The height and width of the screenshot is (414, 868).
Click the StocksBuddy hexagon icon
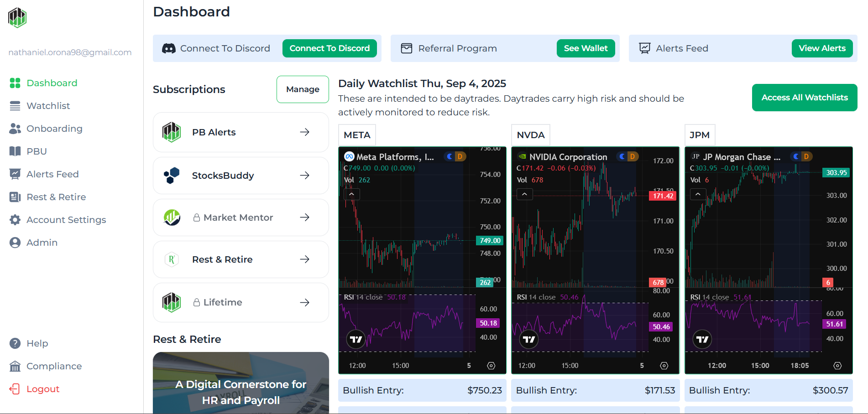pyautogui.click(x=172, y=176)
